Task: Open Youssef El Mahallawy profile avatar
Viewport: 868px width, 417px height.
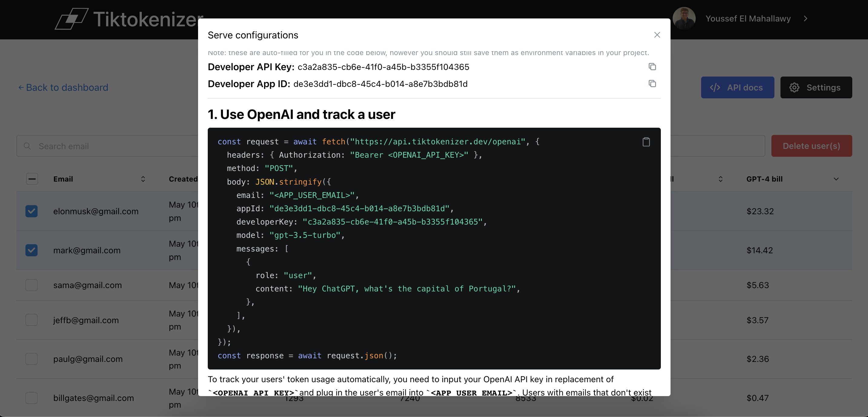Action: coord(684,18)
